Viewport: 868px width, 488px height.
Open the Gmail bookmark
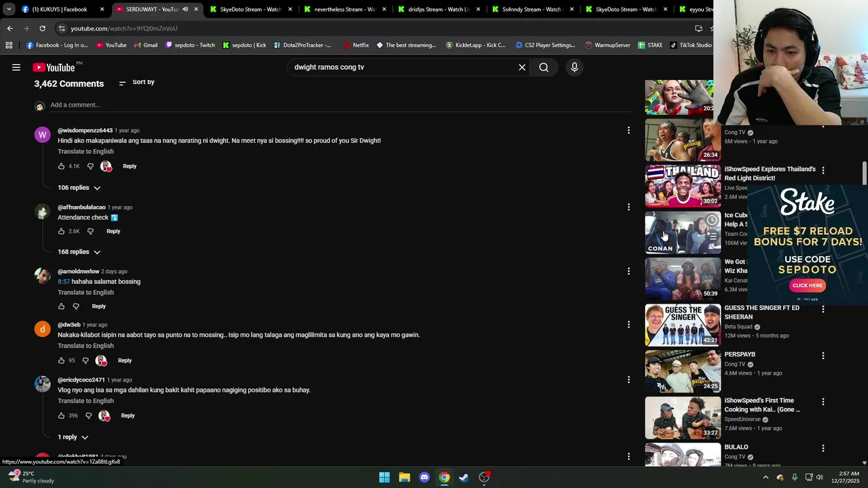click(x=145, y=45)
